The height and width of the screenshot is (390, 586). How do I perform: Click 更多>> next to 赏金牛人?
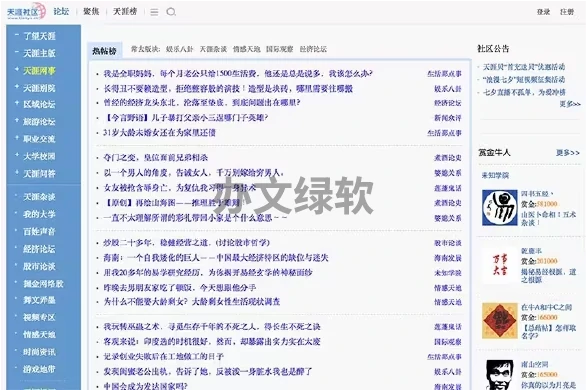568,152
